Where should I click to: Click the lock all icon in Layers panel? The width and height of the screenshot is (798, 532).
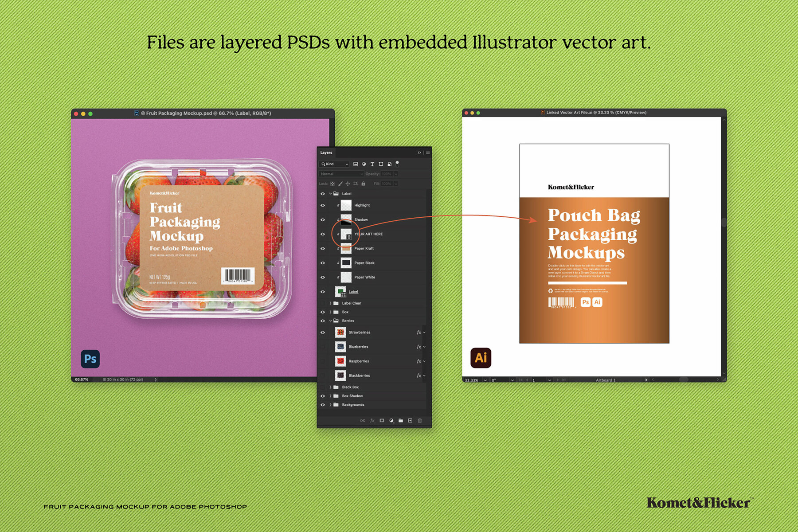click(x=364, y=184)
